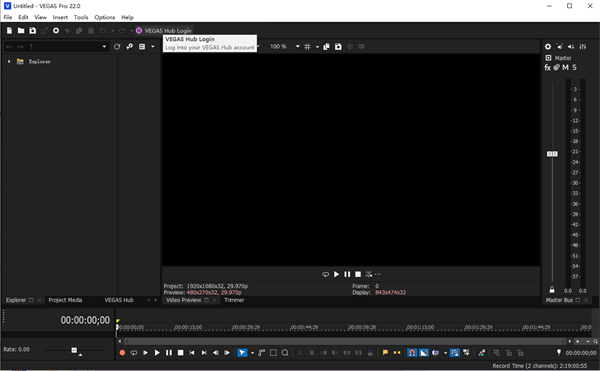This screenshot has height=371, width=600.
Task: Save the project with the main toolbar Save icon
Action: [x=33, y=31]
